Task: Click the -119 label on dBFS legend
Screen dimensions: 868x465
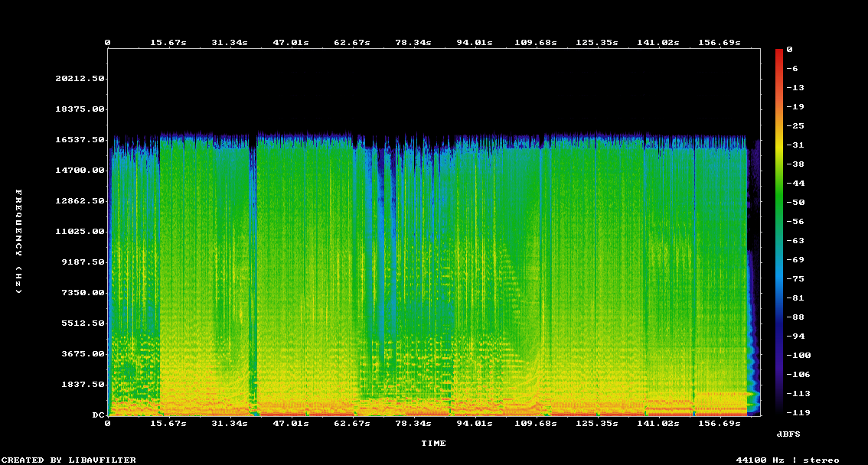Action: pos(795,412)
